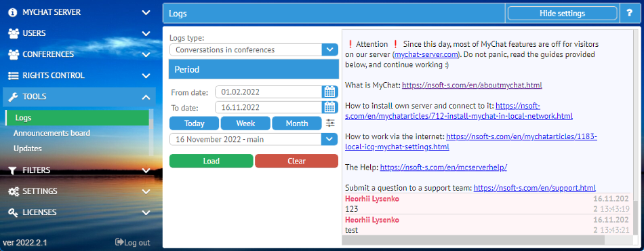Screen dimensions: 644x251
Task: Click the key icon beside LICENSES
Action: tap(14, 212)
